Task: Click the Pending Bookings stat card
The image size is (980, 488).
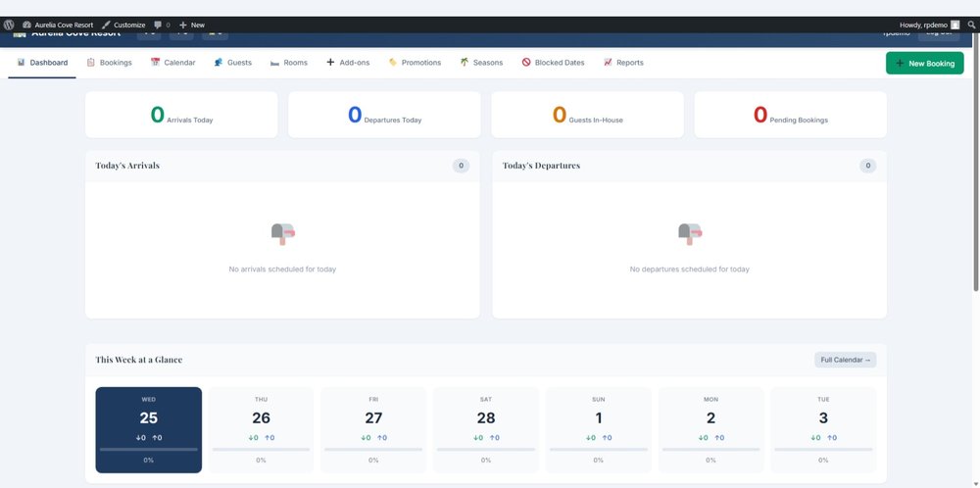Action: [x=790, y=115]
